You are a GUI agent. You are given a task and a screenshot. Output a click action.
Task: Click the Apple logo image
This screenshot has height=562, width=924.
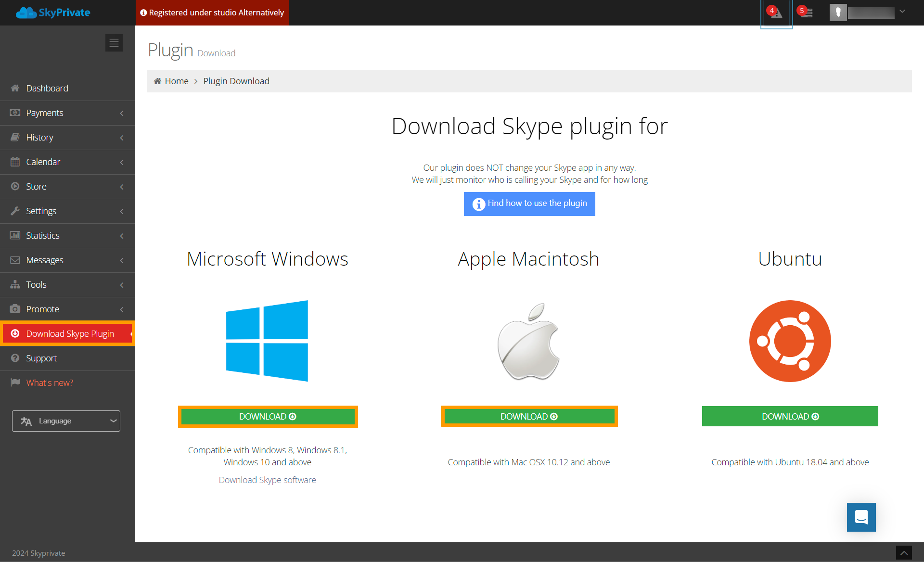point(528,341)
